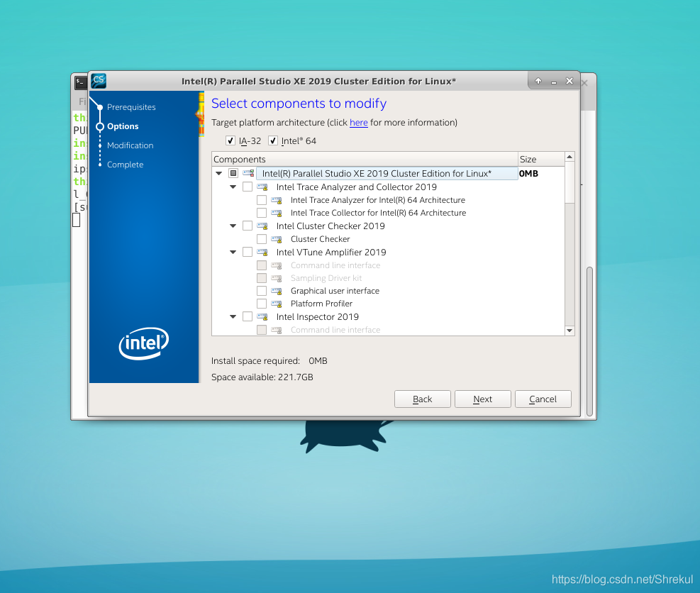The width and height of the screenshot is (700, 593).
Task: Click the keep-above arrow button in title bar
Action: click(538, 81)
